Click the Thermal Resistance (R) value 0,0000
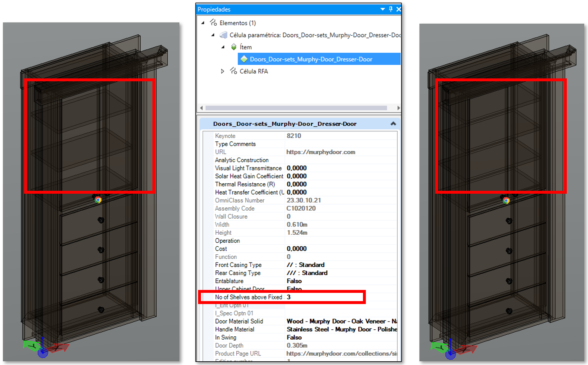 click(x=296, y=185)
